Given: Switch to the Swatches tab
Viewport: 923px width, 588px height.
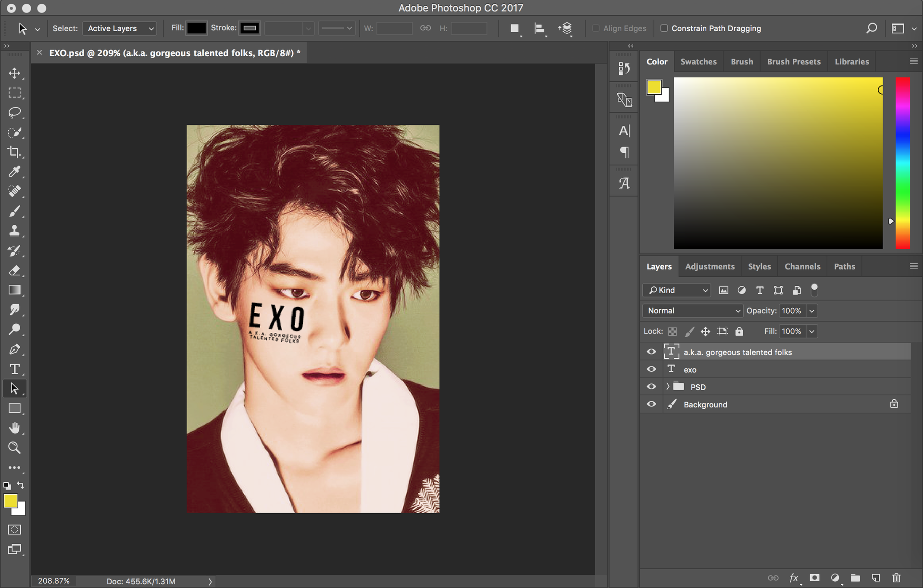Looking at the screenshot, I should (698, 61).
